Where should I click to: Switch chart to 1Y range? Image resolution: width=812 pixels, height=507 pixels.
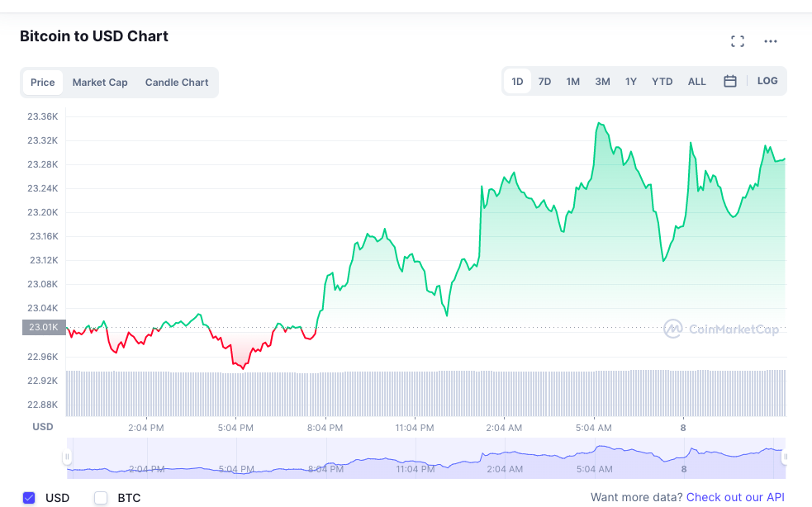pos(631,82)
